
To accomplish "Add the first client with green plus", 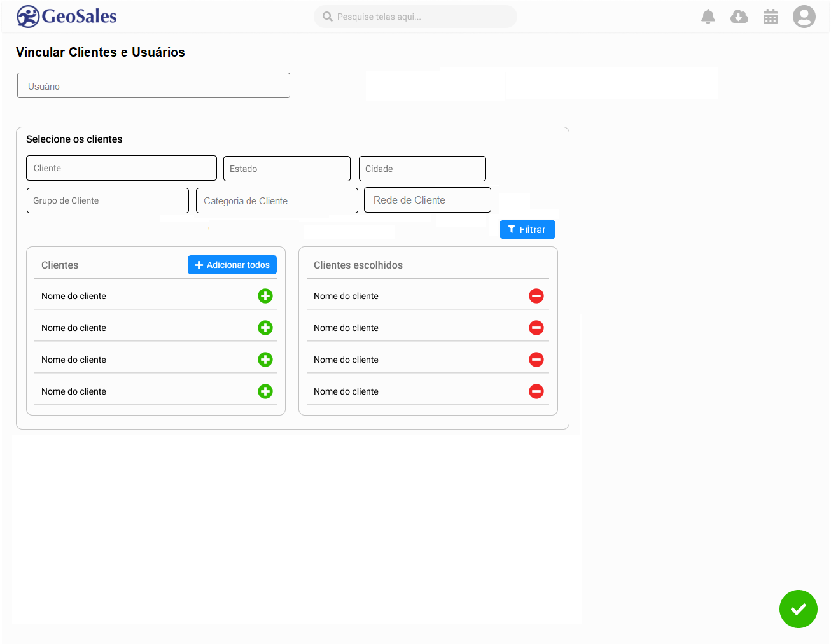I will coord(265,296).
